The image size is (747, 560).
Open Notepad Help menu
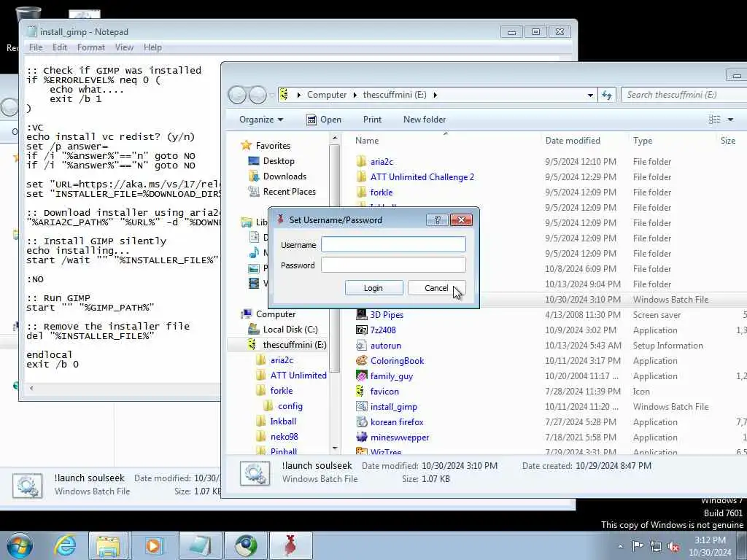pyautogui.click(x=152, y=47)
